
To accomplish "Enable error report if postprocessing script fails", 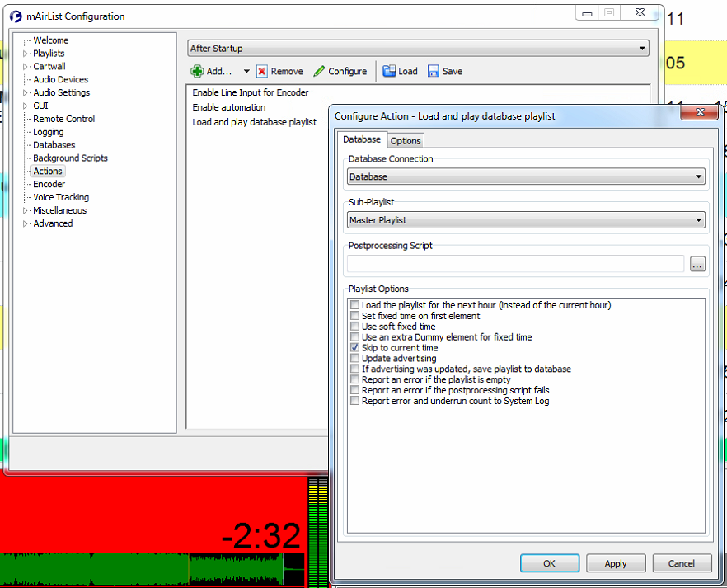I will coord(354,390).
